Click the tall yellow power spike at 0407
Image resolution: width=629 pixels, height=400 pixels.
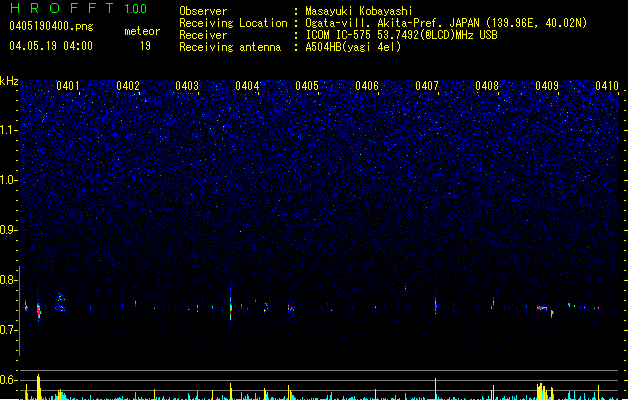pos(436,388)
